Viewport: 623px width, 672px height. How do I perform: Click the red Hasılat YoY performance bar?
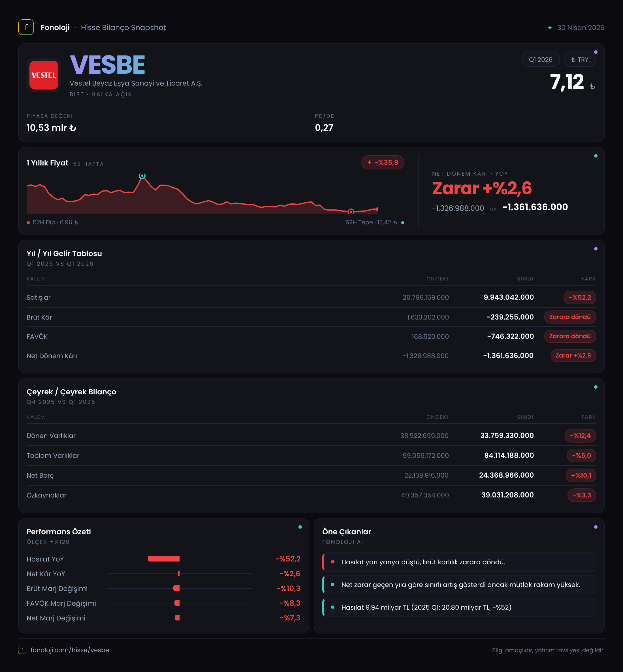click(x=163, y=559)
